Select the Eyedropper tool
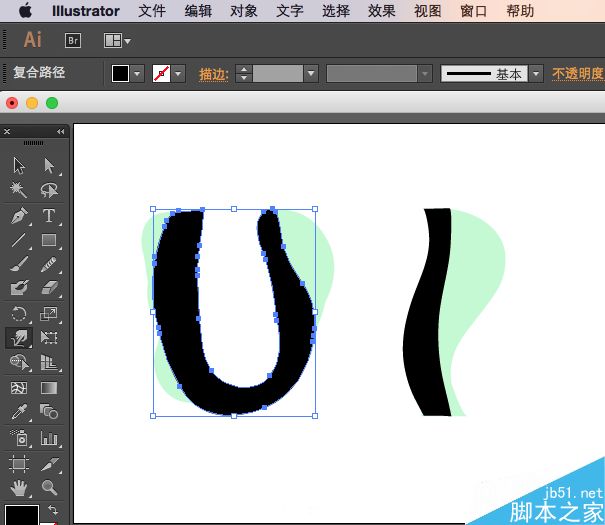The width and height of the screenshot is (605, 525). pos(19,412)
